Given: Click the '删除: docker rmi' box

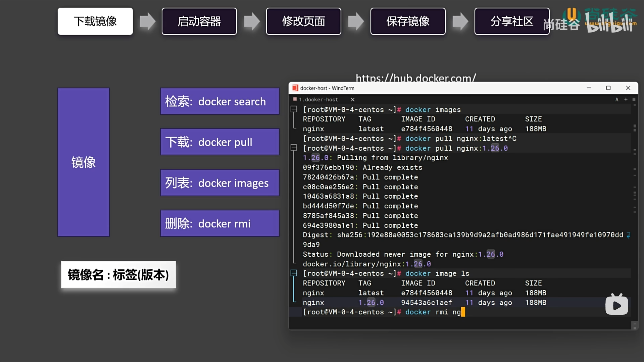Looking at the screenshot, I should pos(220,223).
